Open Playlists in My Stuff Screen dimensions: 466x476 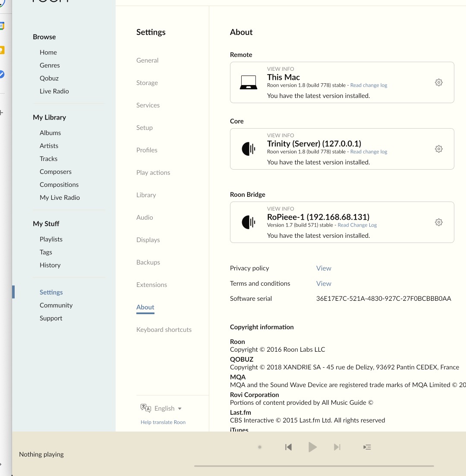pyautogui.click(x=51, y=239)
